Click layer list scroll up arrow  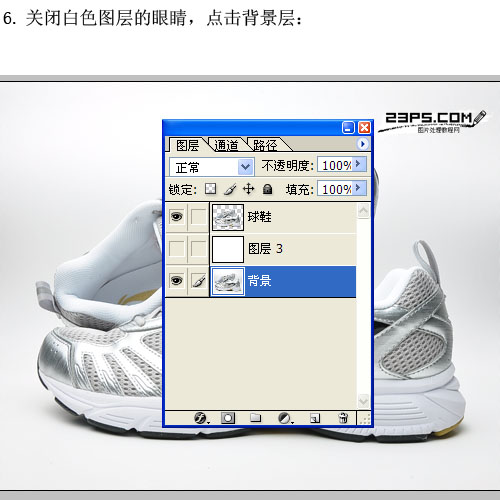point(363,211)
